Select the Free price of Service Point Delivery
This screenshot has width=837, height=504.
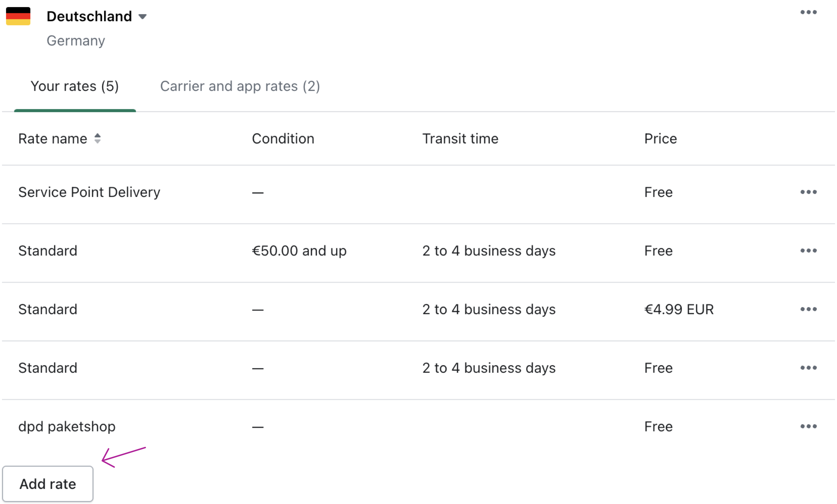pos(658,192)
